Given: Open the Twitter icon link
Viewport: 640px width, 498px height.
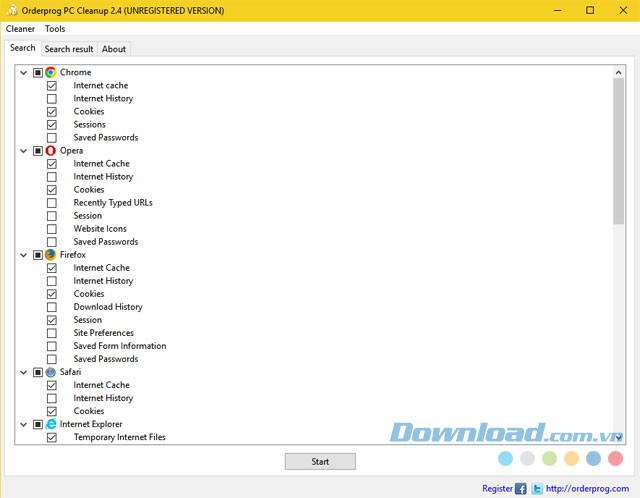Looking at the screenshot, I should tap(537, 489).
